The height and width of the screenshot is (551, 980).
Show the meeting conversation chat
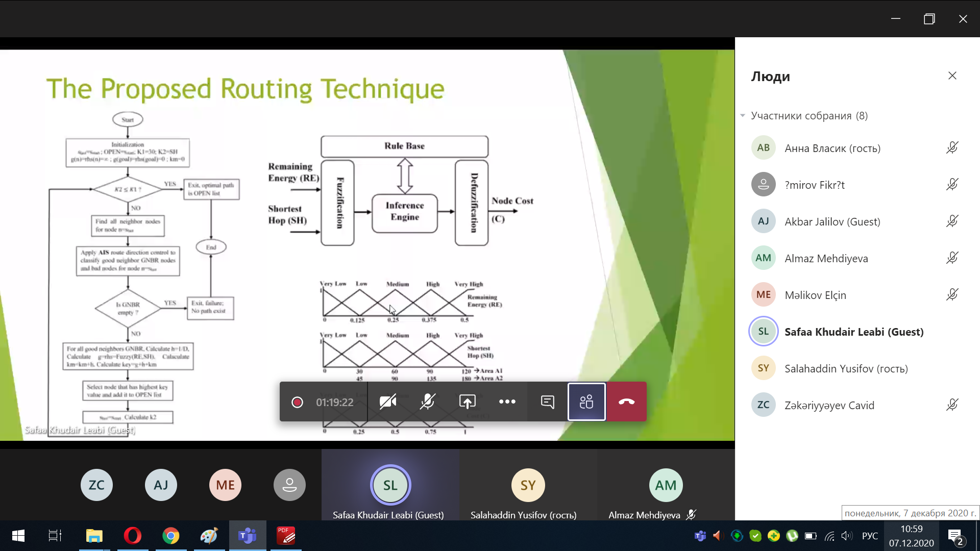[x=547, y=402]
